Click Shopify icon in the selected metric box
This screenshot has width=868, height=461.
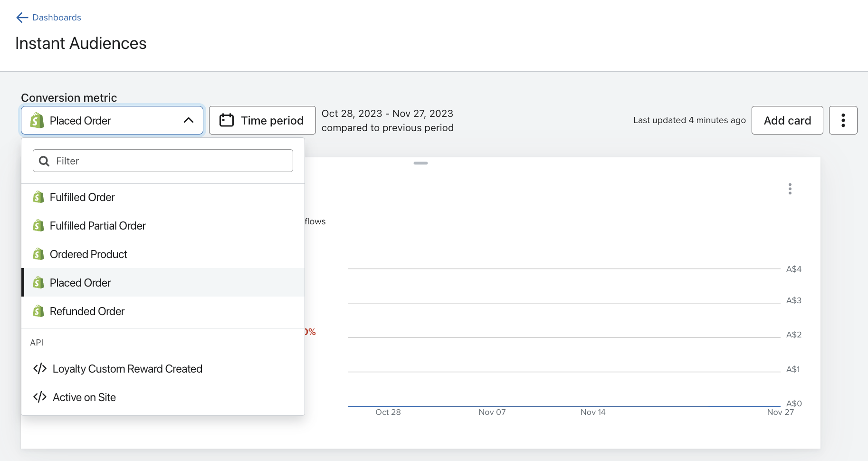(37, 120)
